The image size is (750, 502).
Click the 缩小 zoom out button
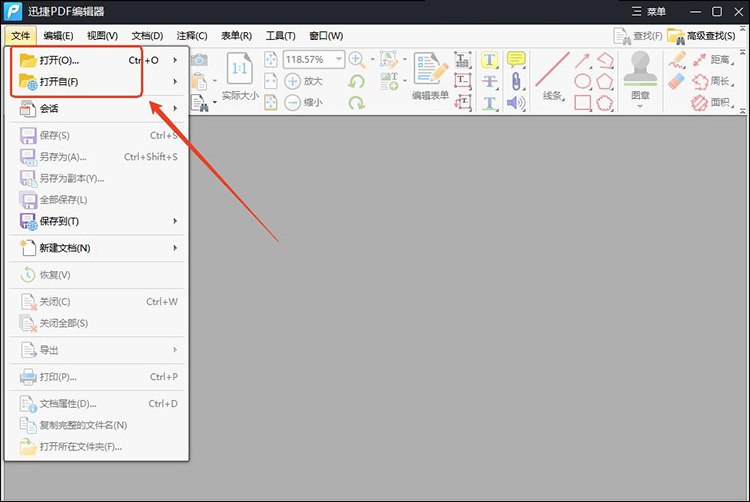(304, 102)
